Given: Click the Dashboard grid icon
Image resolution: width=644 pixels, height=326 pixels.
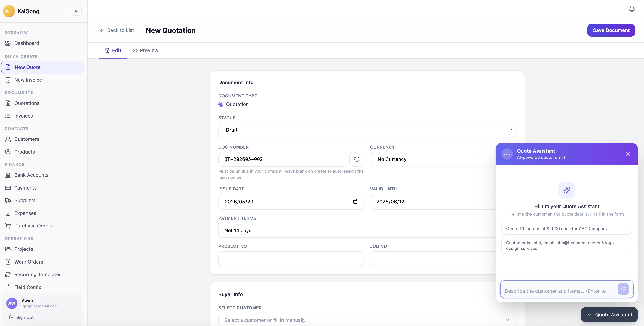Looking at the screenshot, I should click(8, 43).
